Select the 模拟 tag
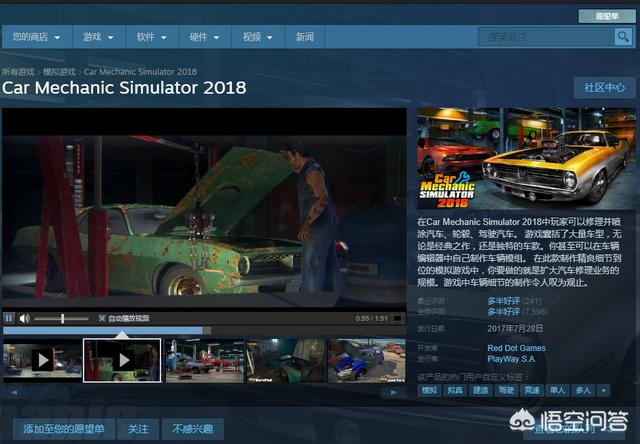The width and height of the screenshot is (640, 444). [429, 391]
